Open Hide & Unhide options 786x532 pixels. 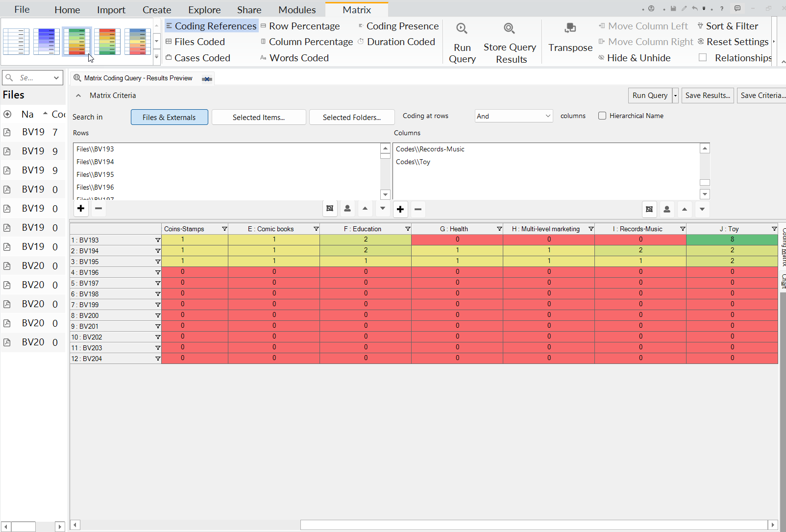[x=634, y=58]
